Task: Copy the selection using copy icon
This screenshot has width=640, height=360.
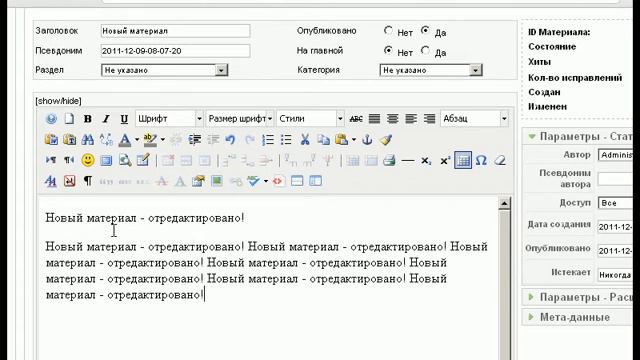Action: coord(323,140)
